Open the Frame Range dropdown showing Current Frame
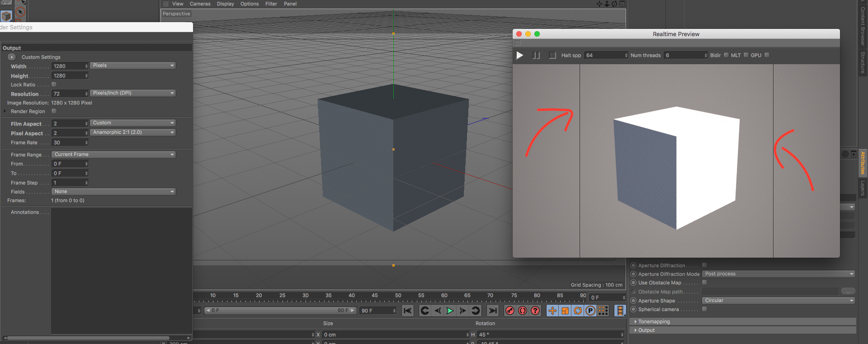The image size is (868, 344). [113, 155]
